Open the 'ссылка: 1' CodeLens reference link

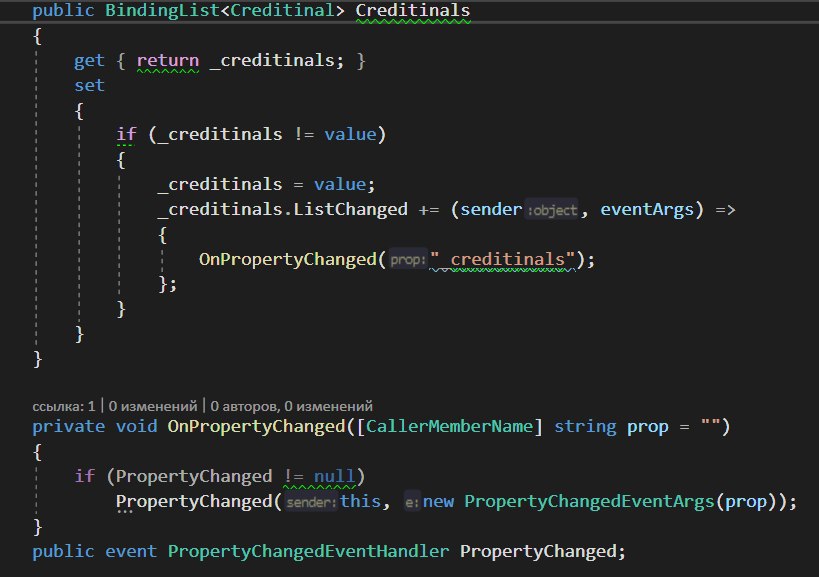(x=64, y=406)
